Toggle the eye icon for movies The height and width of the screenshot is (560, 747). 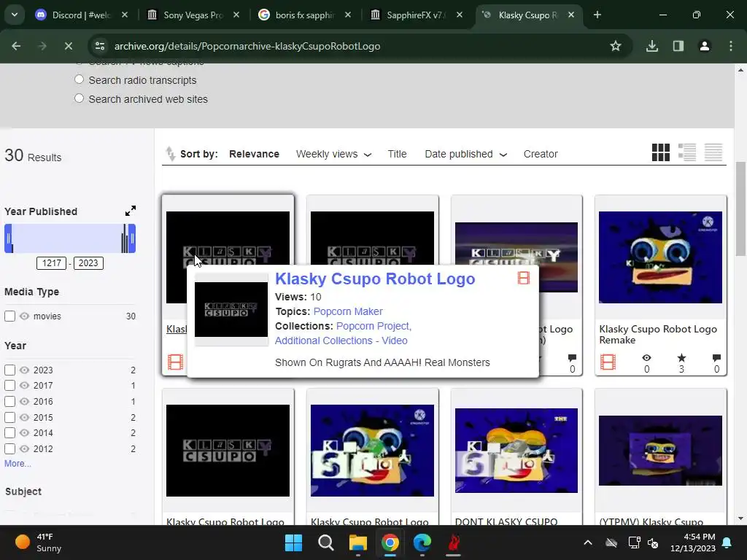(24, 316)
